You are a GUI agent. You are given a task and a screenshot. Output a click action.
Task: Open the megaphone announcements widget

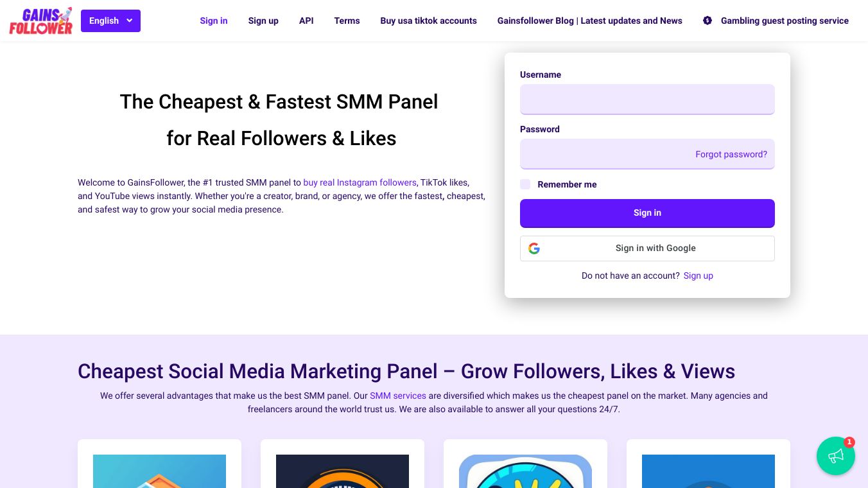835,456
